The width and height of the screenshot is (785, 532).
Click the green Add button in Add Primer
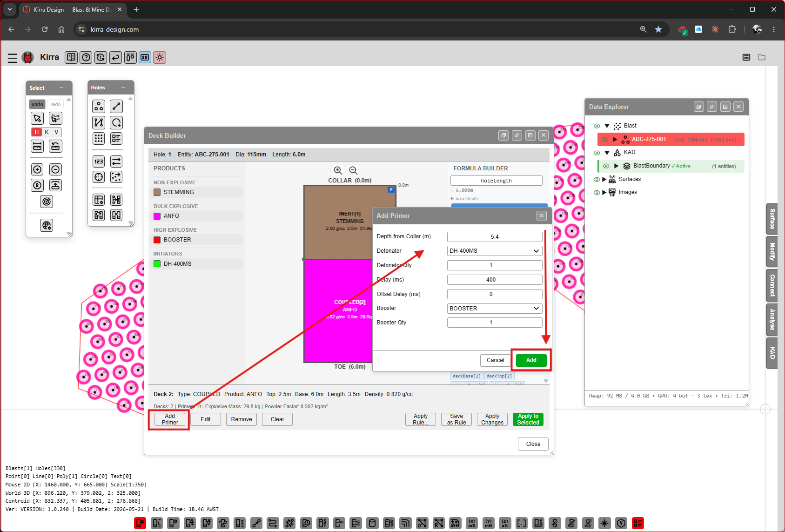click(531, 360)
